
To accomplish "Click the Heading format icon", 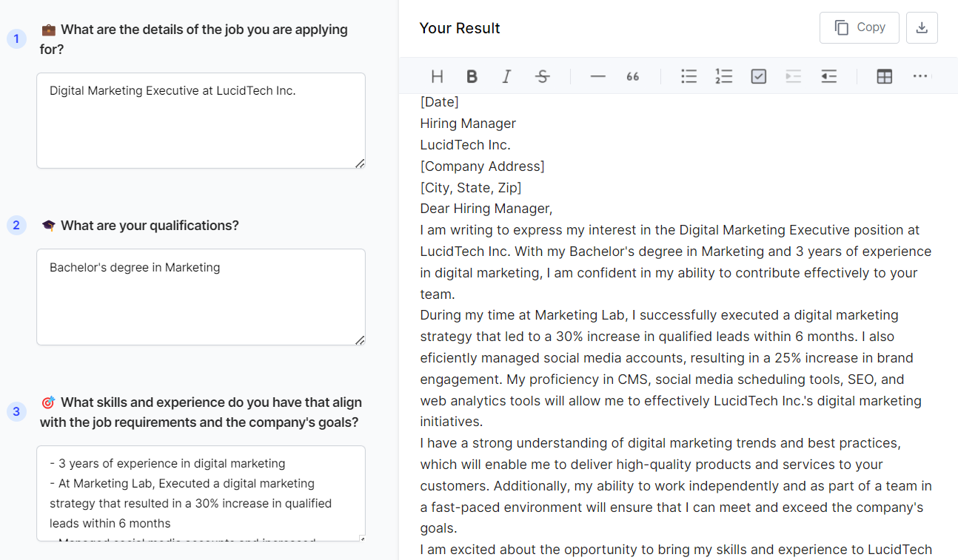I will pos(437,76).
